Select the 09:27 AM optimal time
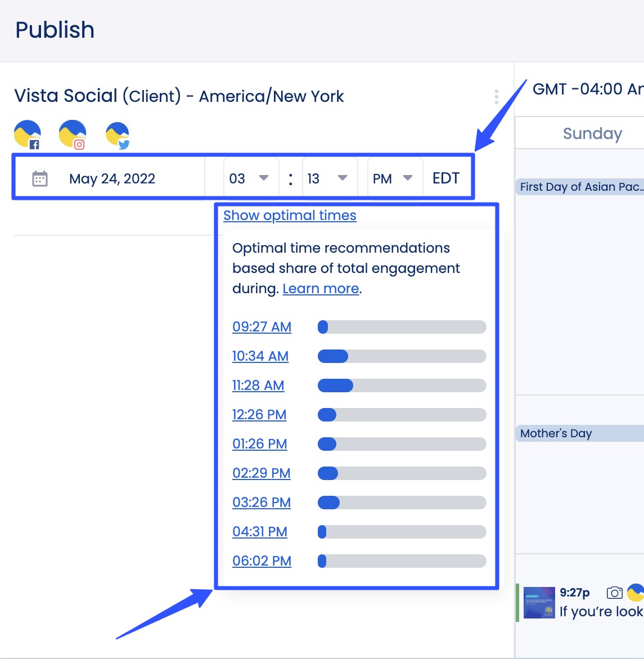Screen dimensions: 644x659 click(262, 327)
